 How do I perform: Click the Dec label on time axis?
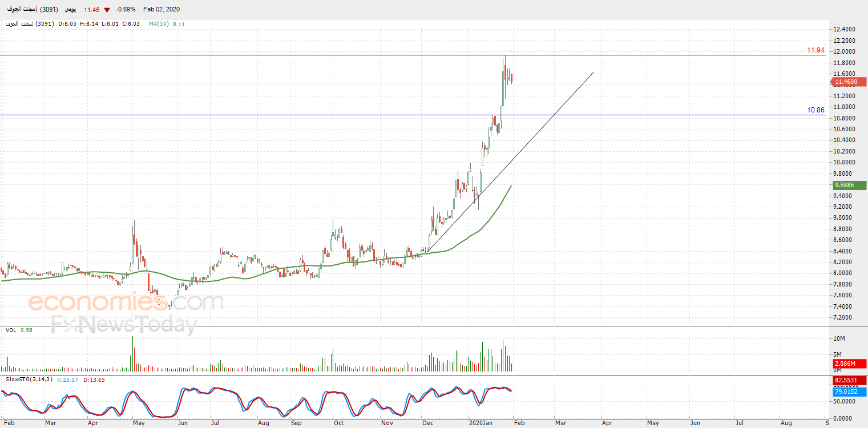tap(427, 423)
